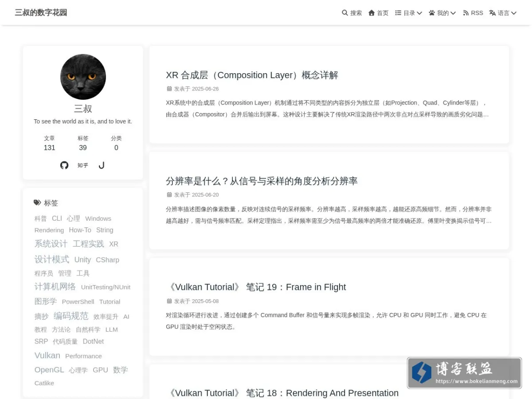Select the 代码质量 tag

tap(65, 341)
